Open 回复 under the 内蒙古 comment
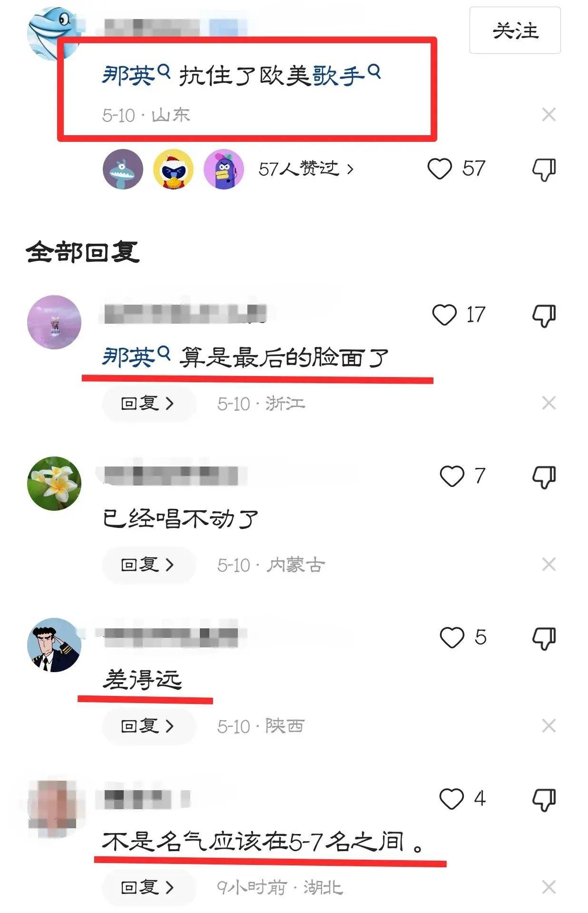The width and height of the screenshot is (588, 913). [x=148, y=565]
